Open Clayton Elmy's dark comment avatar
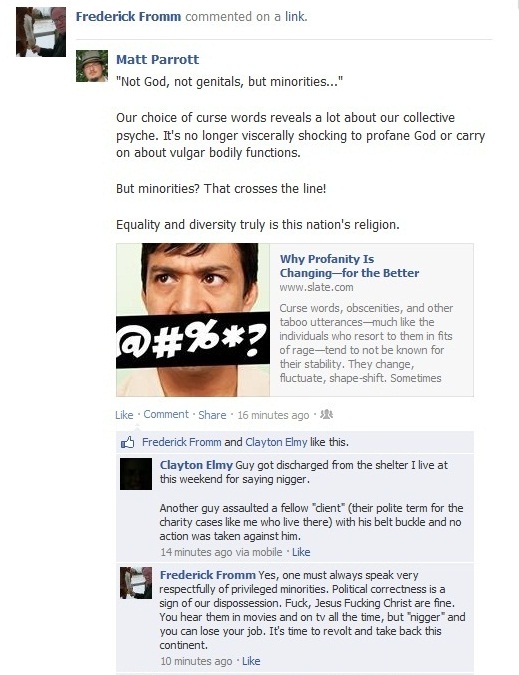Viewport: 519px width, 675px height. click(x=136, y=474)
